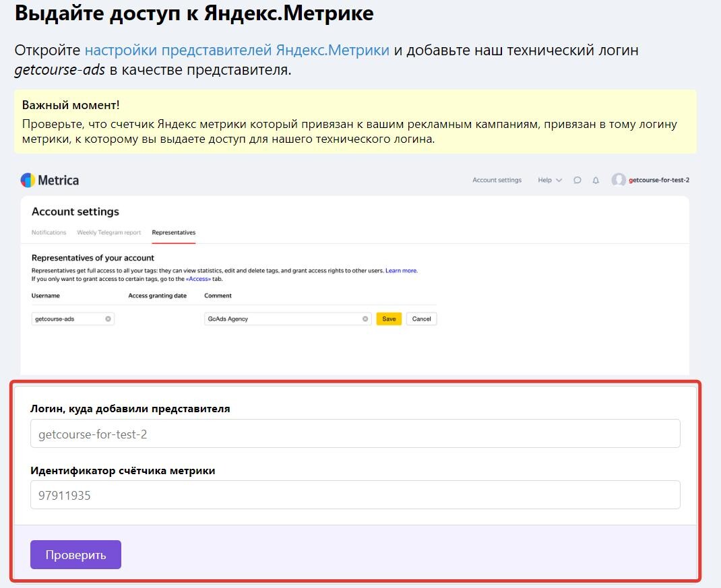Click the yellow Save button
The width and height of the screenshot is (721, 588).
tap(389, 319)
